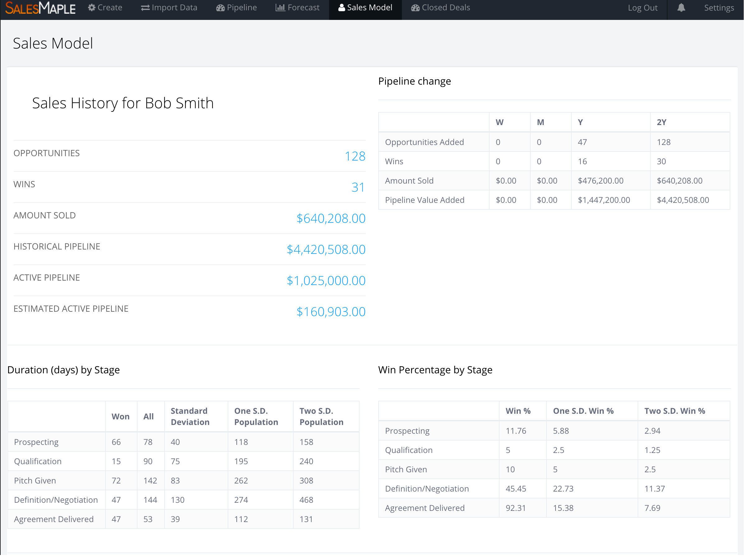Go to the Forecast tab
Screen dimensions: 744x560
[x=303, y=8]
